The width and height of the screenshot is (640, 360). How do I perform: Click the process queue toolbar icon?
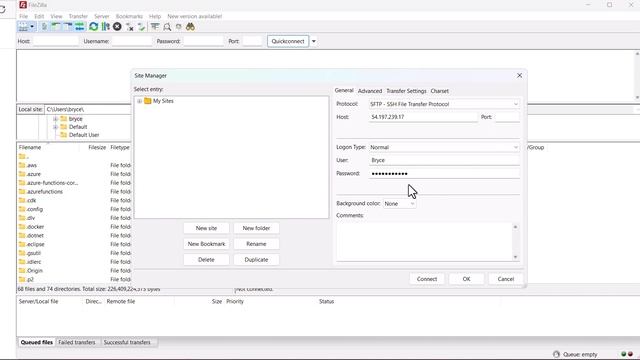coord(105,27)
